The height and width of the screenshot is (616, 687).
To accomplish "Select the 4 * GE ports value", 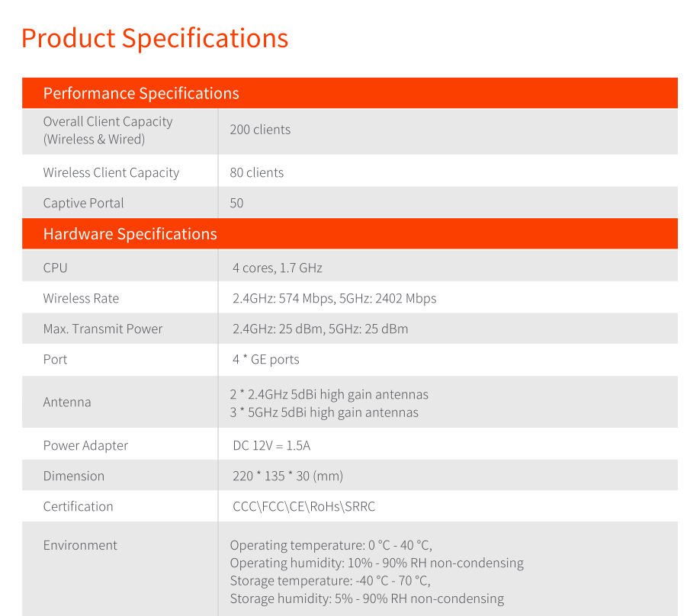I will tap(266, 359).
